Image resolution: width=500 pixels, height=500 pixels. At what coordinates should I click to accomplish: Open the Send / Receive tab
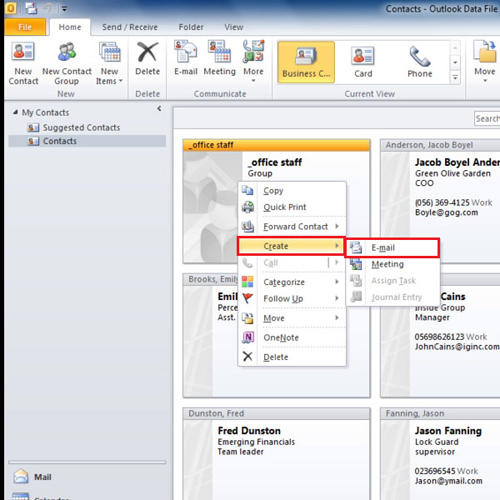(130, 27)
